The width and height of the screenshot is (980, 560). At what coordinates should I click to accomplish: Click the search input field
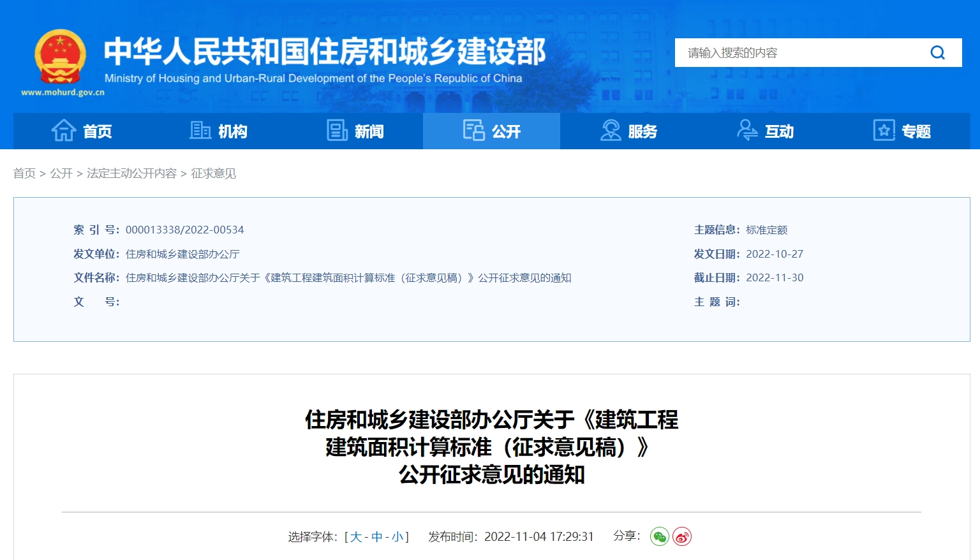click(x=798, y=52)
